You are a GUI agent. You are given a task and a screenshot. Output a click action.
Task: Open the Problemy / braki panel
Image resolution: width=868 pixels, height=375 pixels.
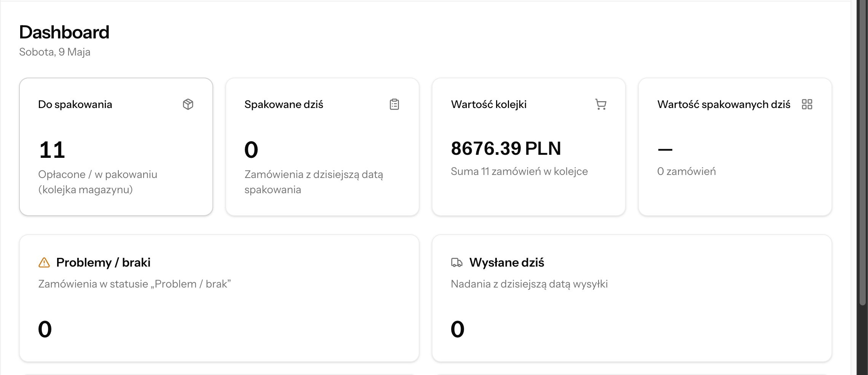point(219,298)
